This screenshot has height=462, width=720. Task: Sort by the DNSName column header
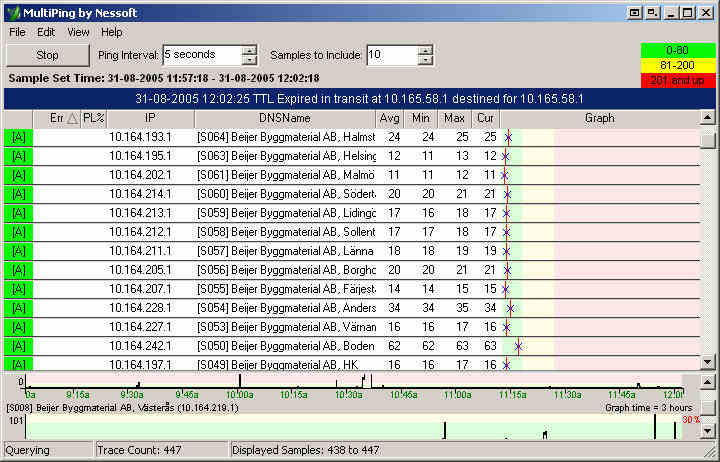click(285, 118)
